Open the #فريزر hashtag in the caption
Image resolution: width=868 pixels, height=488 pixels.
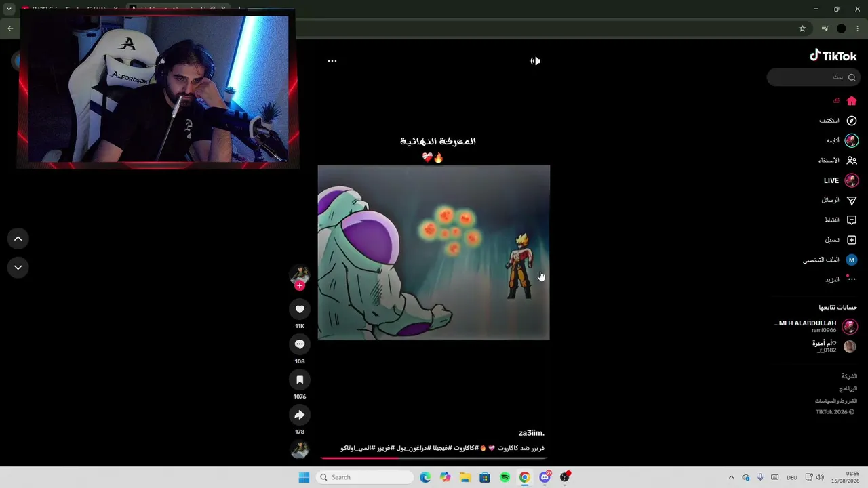384,448
